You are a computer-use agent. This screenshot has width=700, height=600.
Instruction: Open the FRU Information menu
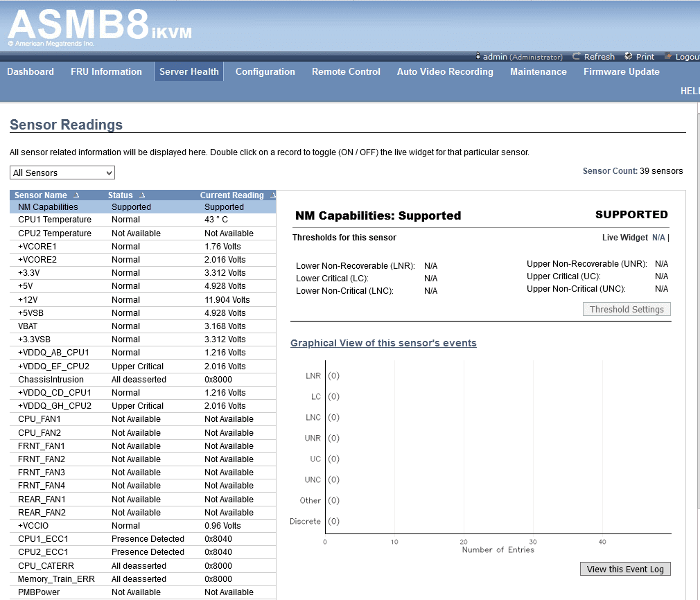click(106, 71)
